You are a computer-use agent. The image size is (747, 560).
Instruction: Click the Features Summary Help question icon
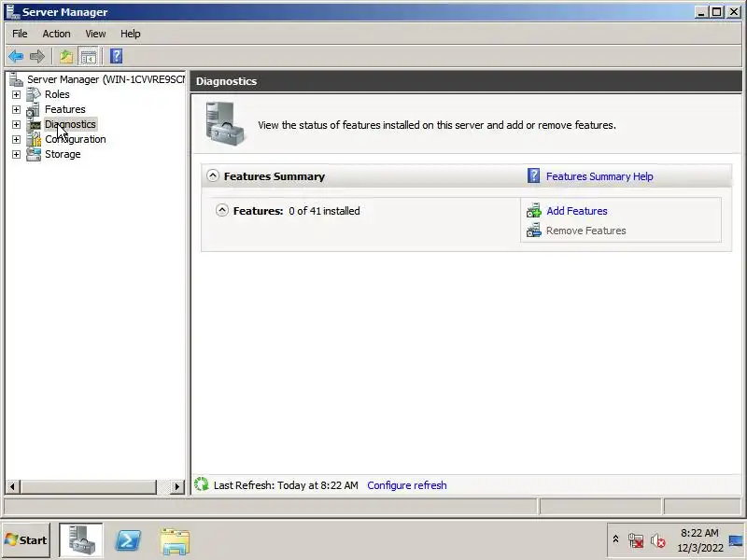[x=533, y=175]
